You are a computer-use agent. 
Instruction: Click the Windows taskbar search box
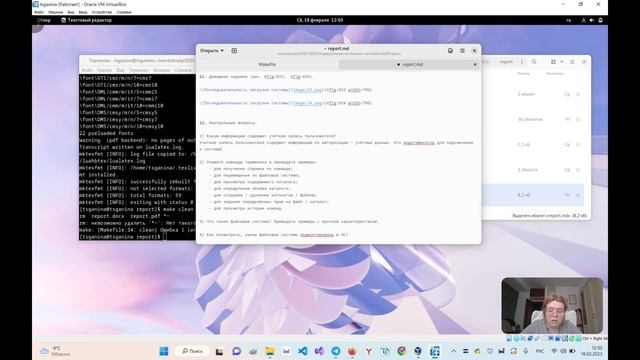[192, 351]
